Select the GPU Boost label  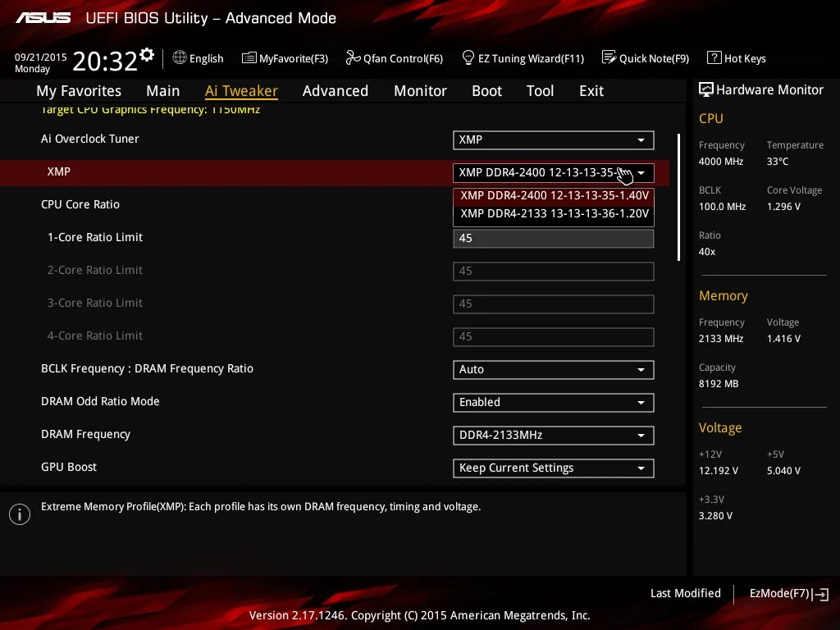[69, 467]
